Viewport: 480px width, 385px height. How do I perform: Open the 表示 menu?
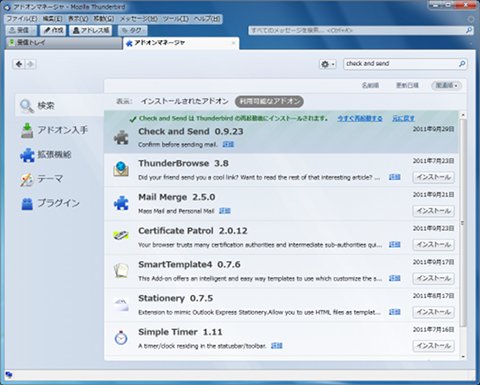coord(78,19)
